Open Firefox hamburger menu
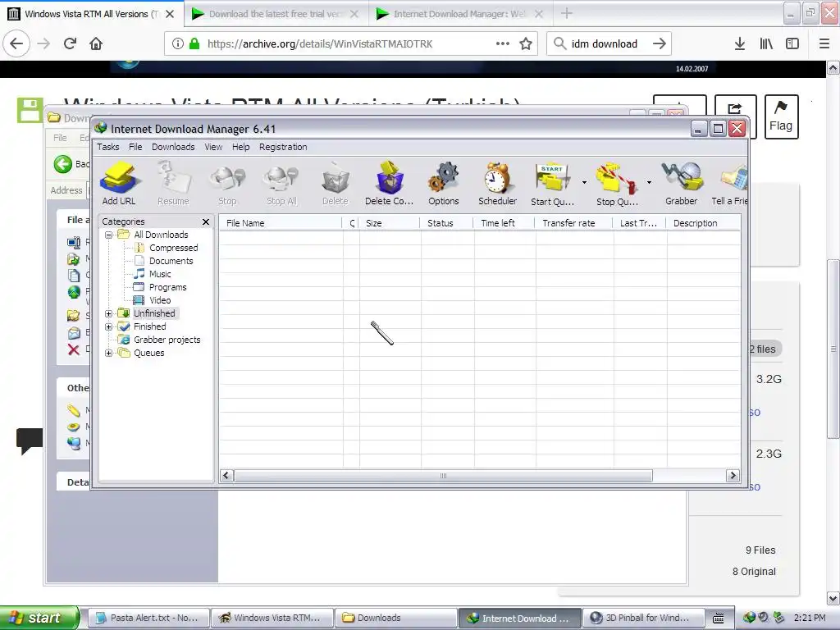 [x=824, y=43]
